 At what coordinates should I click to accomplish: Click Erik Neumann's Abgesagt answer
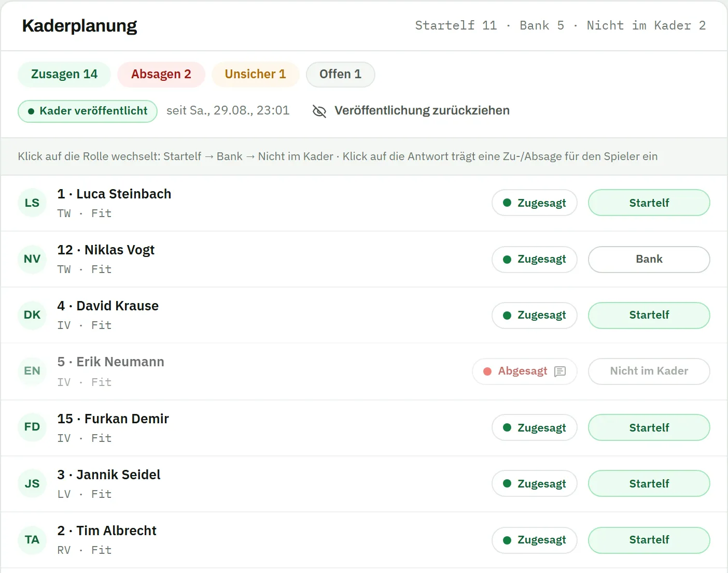tap(524, 371)
